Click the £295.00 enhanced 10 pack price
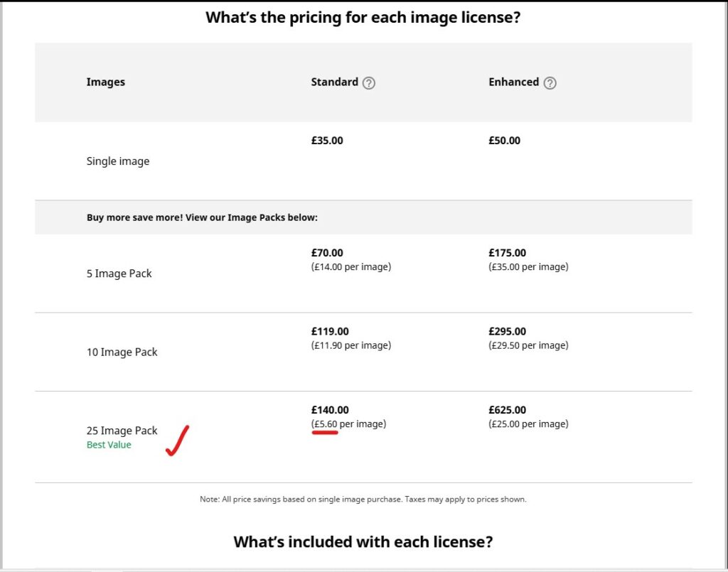 pyautogui.click(x=507, y=331)
